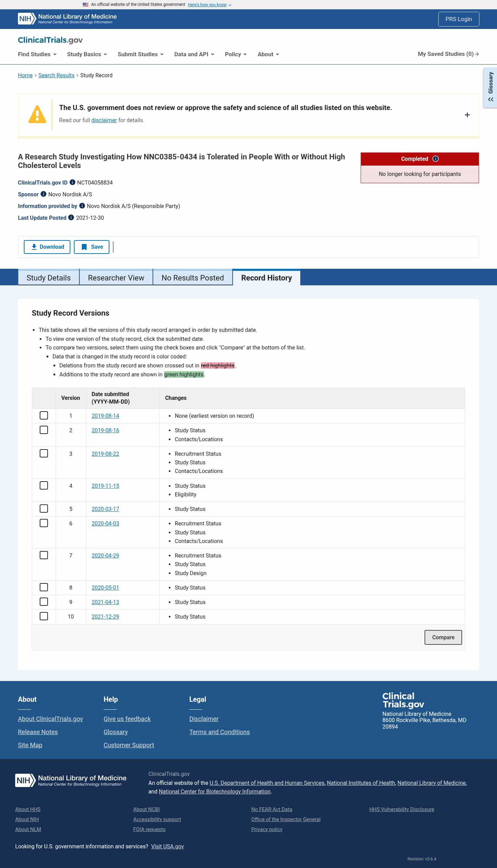The height and width of the screenshot is (868, 497).
Task: Expand the Find Studies menu
Action: coord(37,54)
